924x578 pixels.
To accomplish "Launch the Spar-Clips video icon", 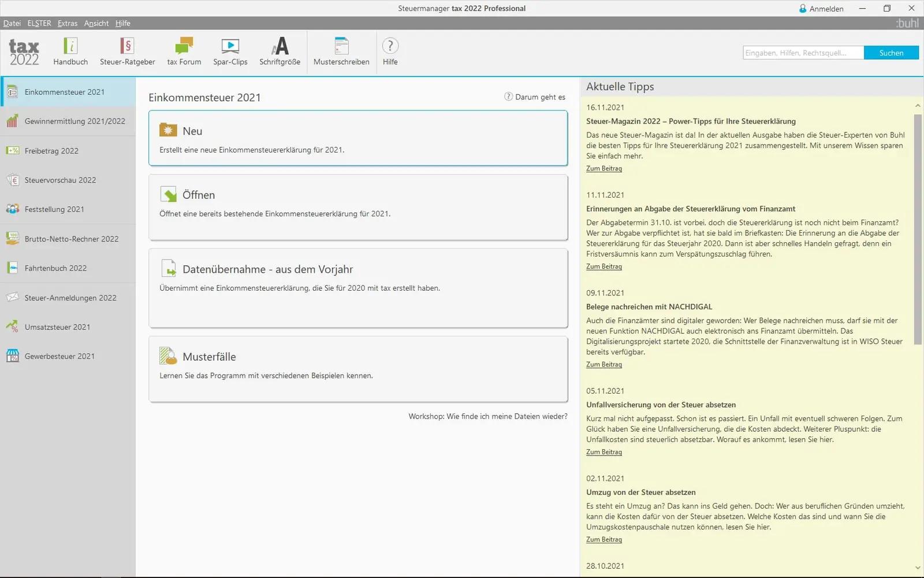I will click(x=230, y=46).
